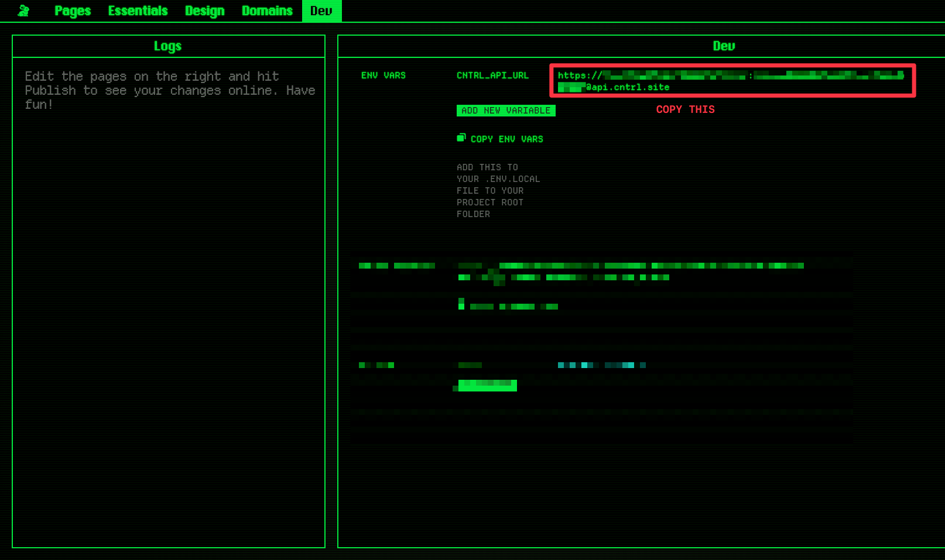945x560 pixels.
Task: Go to the Design tab
Action: point(204,11)
